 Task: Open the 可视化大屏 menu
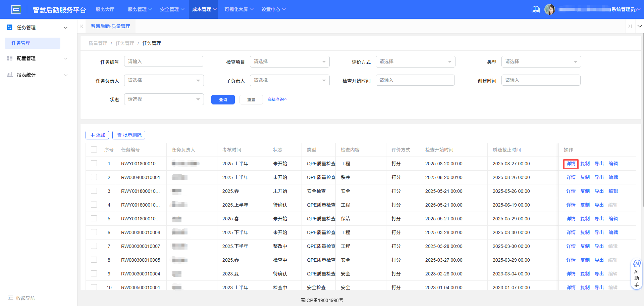coord(238,9)
